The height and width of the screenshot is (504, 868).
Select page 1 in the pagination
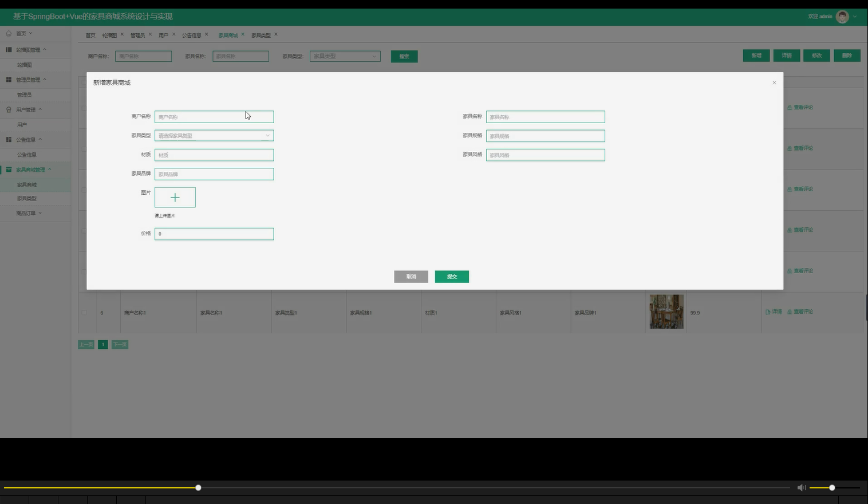[x=103, y=345]
